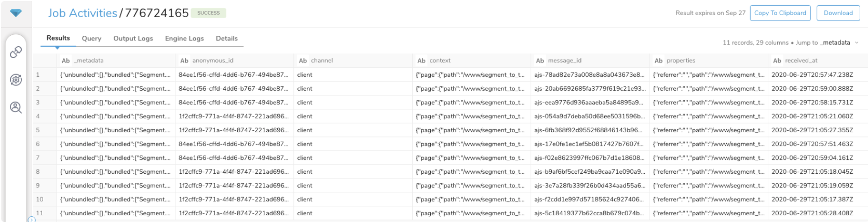The height and width of the screenshot is (222, 868).
Task: Click the Ab type icon for anonymous_id column
Action: pos(184,61)
